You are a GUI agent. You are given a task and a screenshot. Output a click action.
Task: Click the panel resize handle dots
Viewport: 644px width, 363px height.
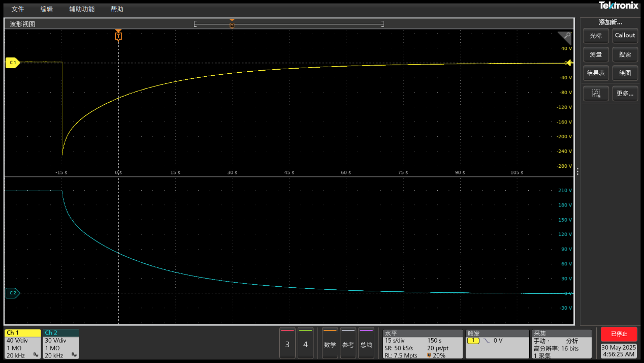click(x=577, y=172)
